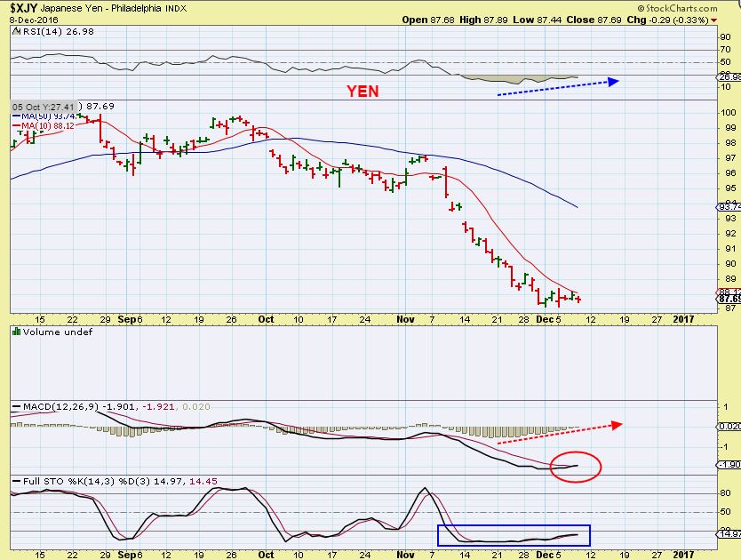The height and width of the screenshot is (560, 741).
Task: Select the blue rectangle on Stochastic panel
Action: [x=514, y=534]
